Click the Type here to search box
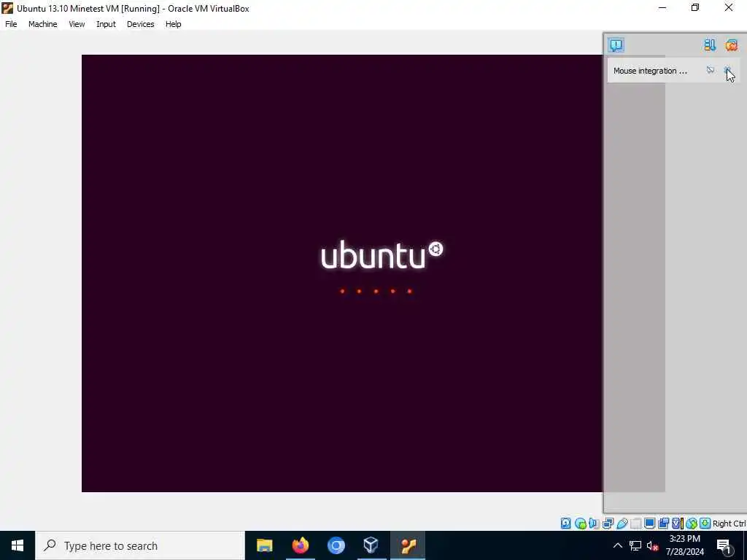This screenshot has width=747, height=560. coord(140,545)
